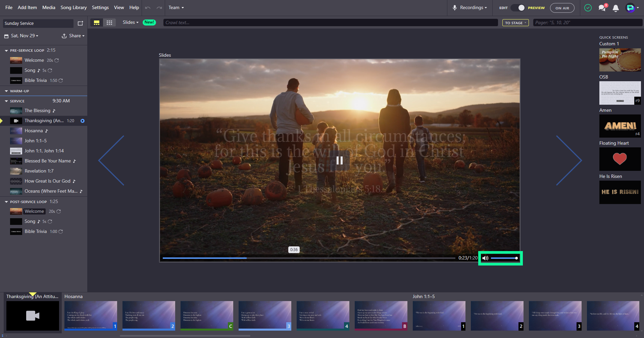
Task: Open the Slides dropdown
Action: (131, 22)
